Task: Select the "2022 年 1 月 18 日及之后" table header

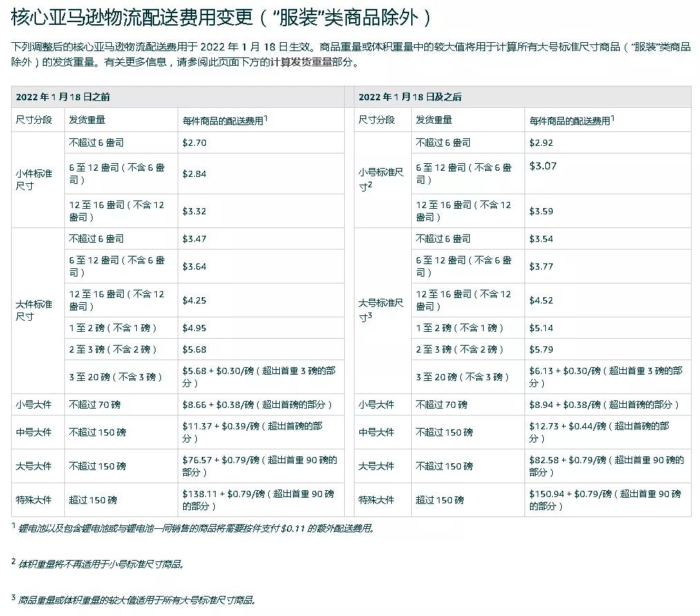Action: point(411,97)
